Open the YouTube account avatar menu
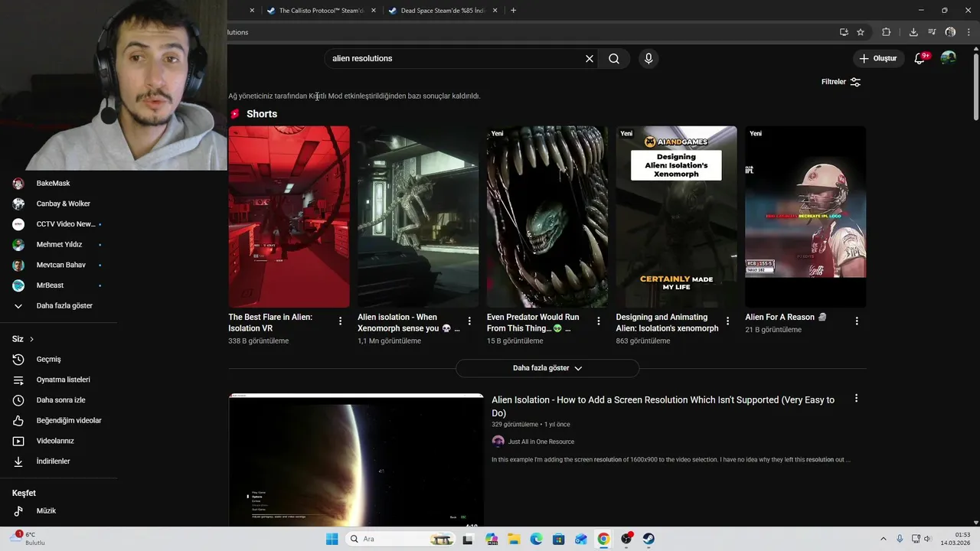Image resolution: width=980 pixels, height=551 pixels. (949, 58)
